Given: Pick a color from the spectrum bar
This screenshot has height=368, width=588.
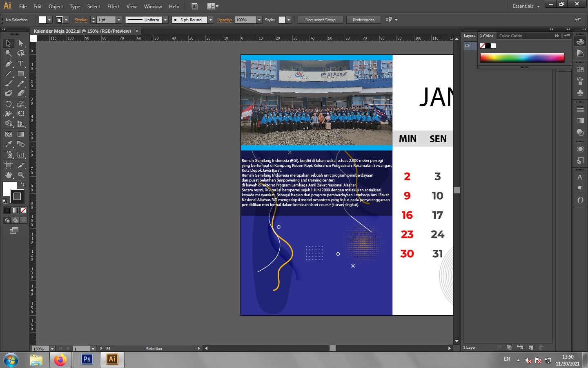Looking at the screenshot, I should coord(522,58).
